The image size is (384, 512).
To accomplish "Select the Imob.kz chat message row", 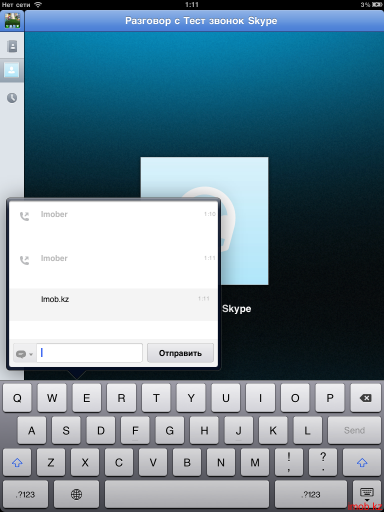I will coord(113,305).
